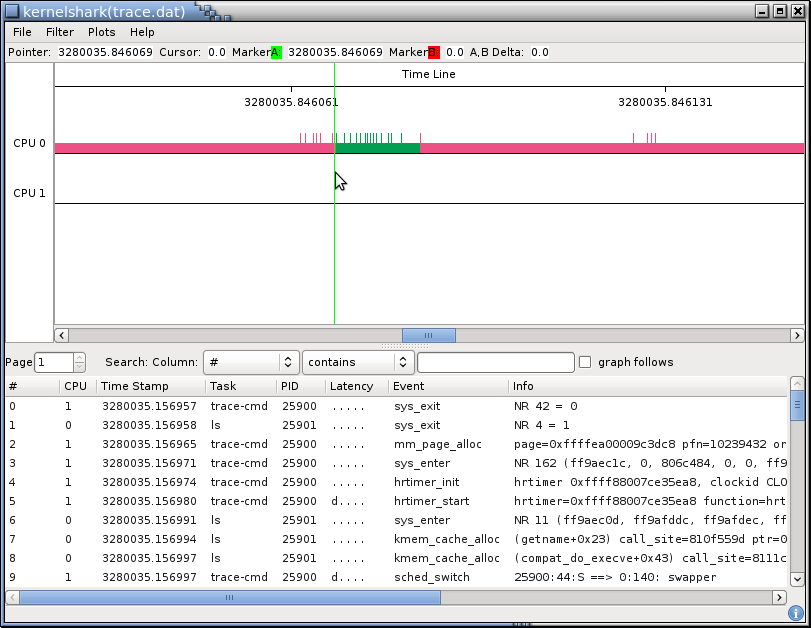
Task: Click the event list scroll down arrow
Action: pyautogui.click(x=797, y=579)
